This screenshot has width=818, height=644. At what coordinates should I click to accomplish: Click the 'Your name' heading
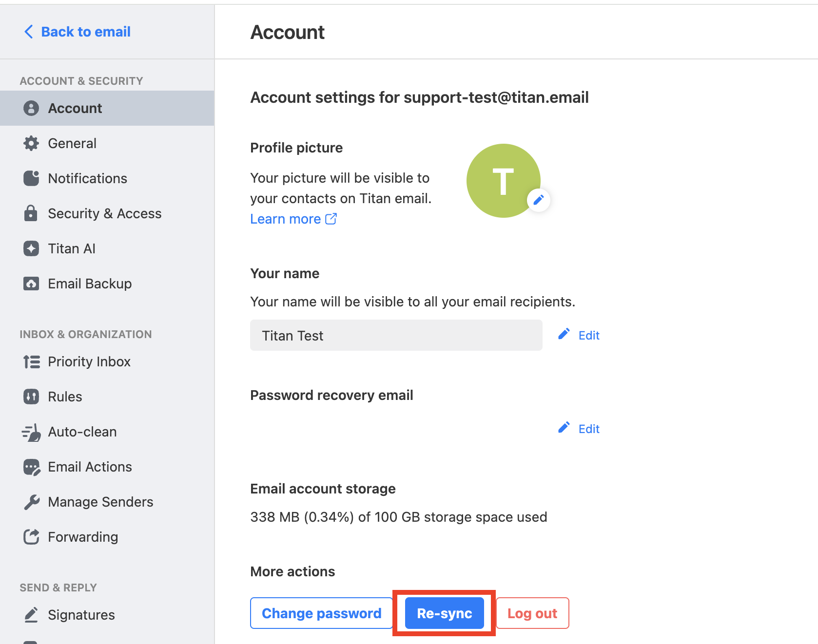point(285,273)
